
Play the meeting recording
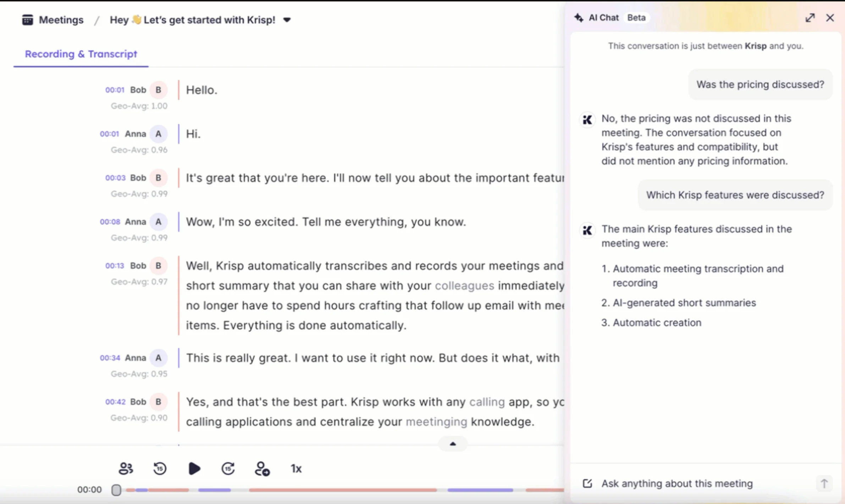point(194,469)
